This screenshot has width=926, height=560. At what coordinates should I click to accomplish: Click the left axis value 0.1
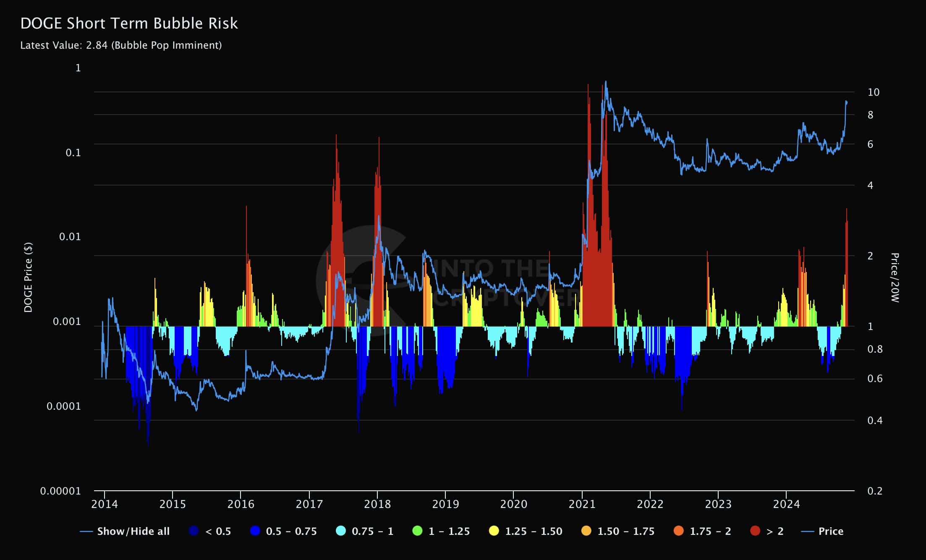[x=73, y=153]
